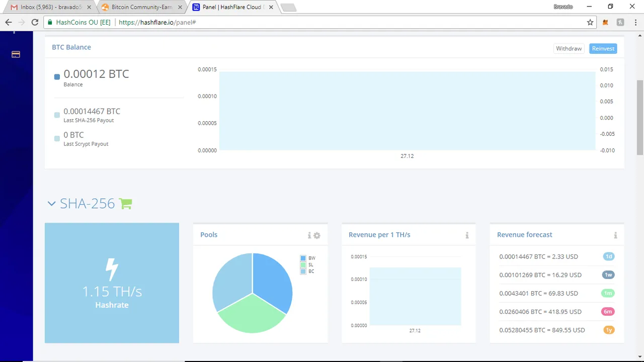644x362 pixels.
Task: Click 0.05280455 BTC = 849.55 USD row
Action: coord(556,330)
